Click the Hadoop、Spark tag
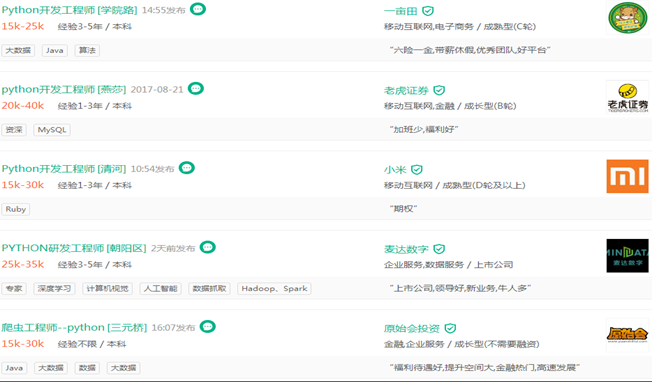 (x=274, y=288)
